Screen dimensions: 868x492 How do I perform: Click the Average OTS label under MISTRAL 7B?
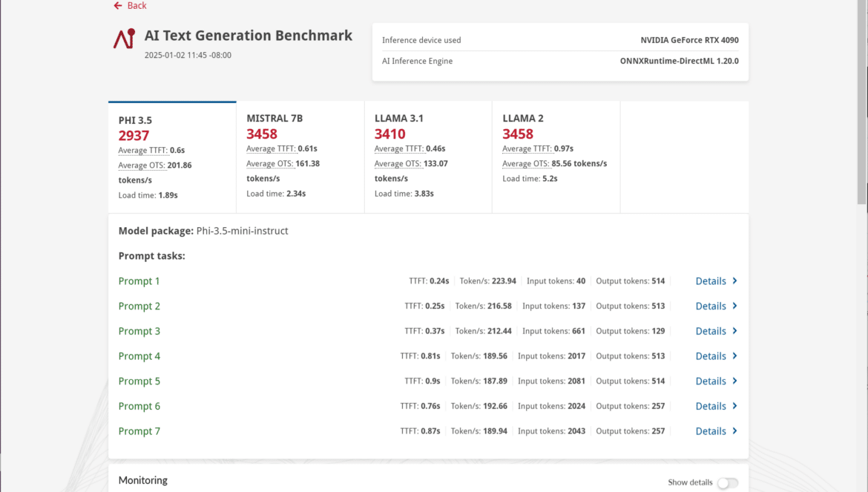click(270, 163)
